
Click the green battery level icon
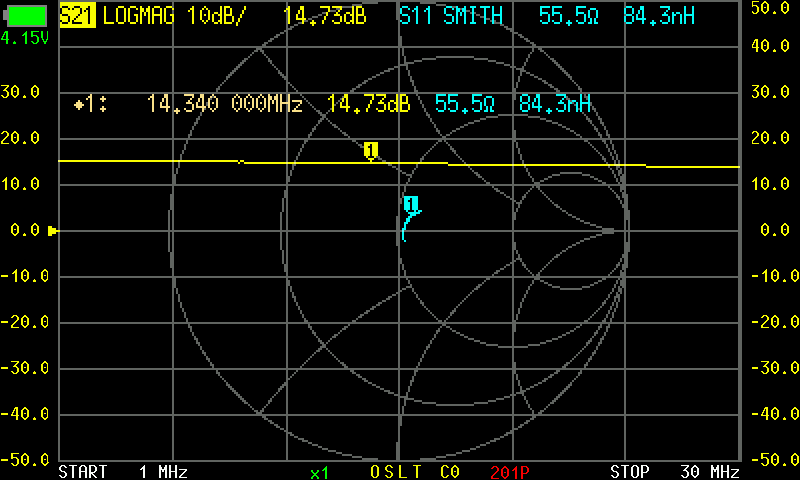tap(25, 16)
